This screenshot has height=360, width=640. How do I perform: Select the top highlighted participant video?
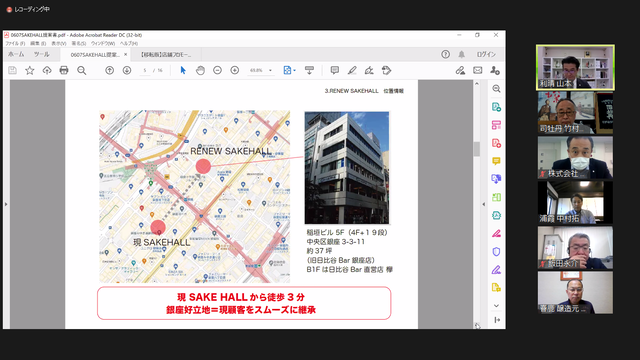click(x=575, y=67)
